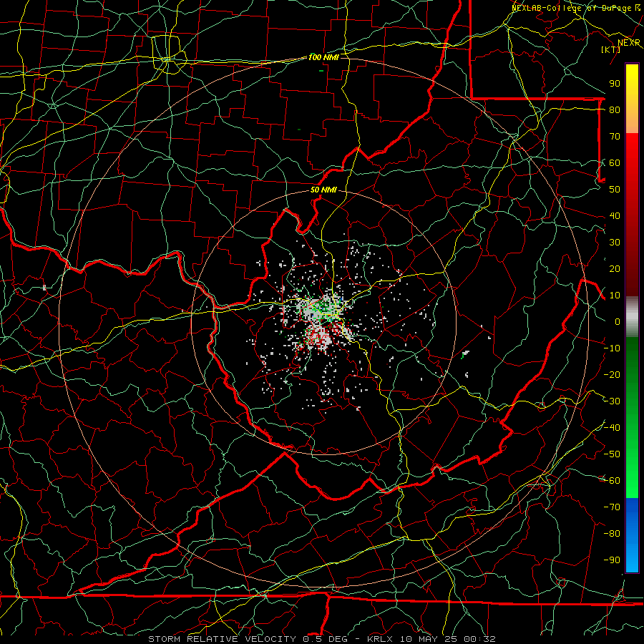Click the -50 value on velocity scale
644x644 pixels.
click(612, 454)
